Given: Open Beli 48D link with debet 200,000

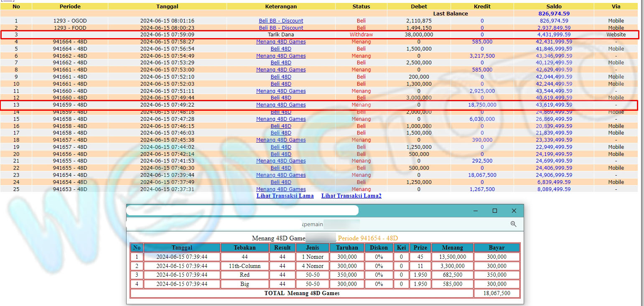Looking at the screenshot, I should point(281,77).
